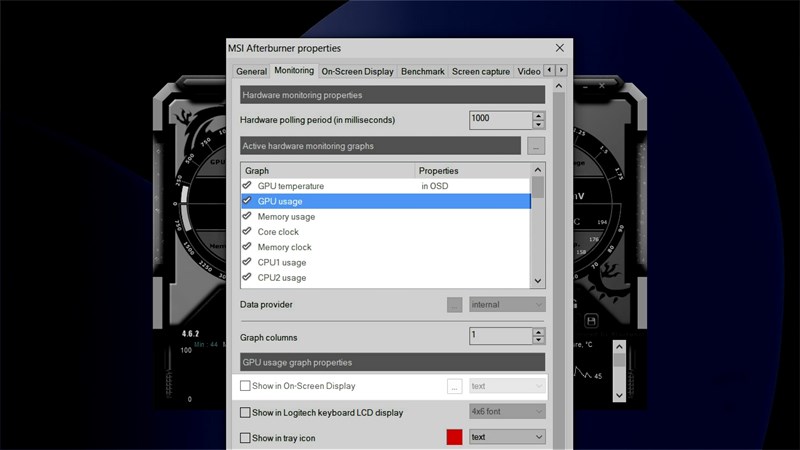Image resolution: width=800 pixels, height=450 pixels.
Task: Click the 'in OSD' property cell
Action: [435, 186]
